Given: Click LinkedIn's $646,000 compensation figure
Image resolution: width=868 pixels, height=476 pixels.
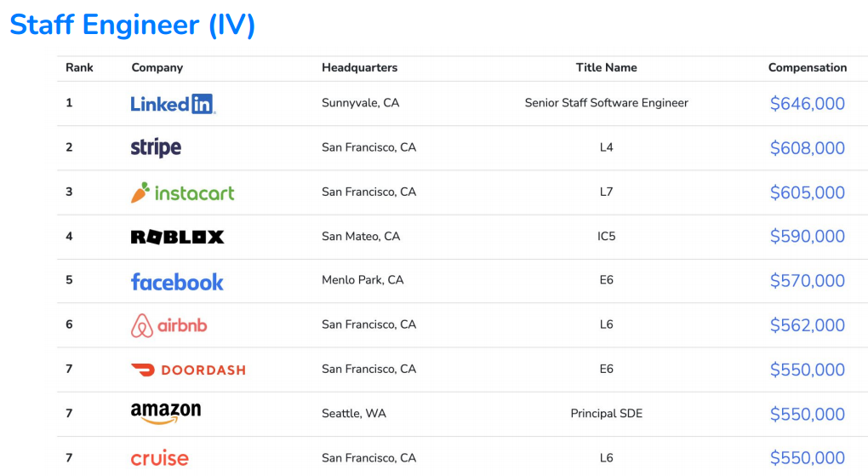Looking at the screenshot, I should coord(807,104).
